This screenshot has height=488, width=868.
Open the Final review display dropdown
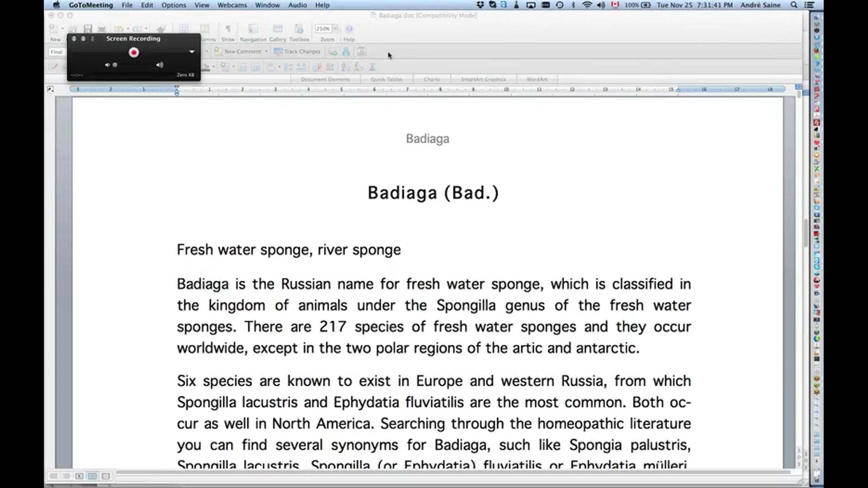57,52
